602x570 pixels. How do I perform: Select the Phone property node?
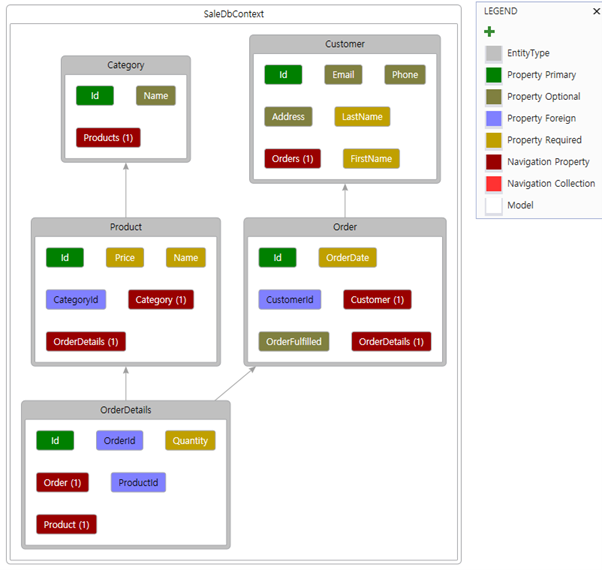coord(405,75)
